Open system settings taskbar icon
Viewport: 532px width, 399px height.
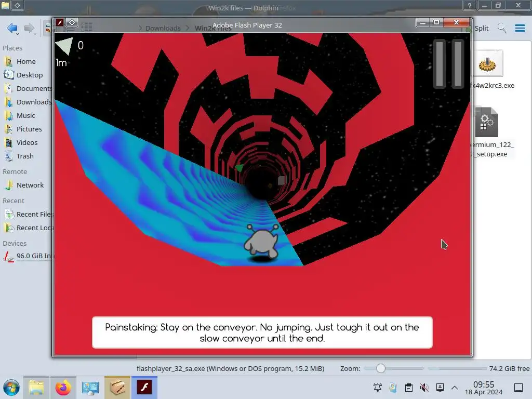pos(90,388)
